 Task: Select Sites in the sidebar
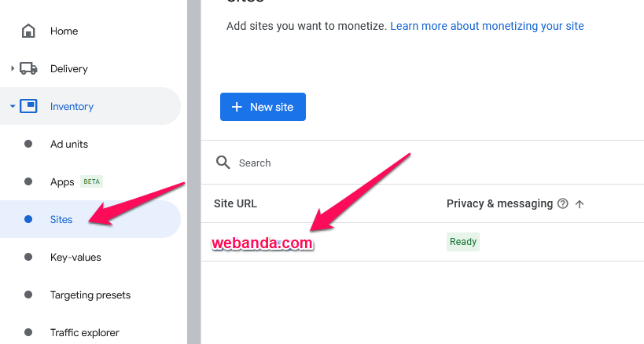coord(61,220)
